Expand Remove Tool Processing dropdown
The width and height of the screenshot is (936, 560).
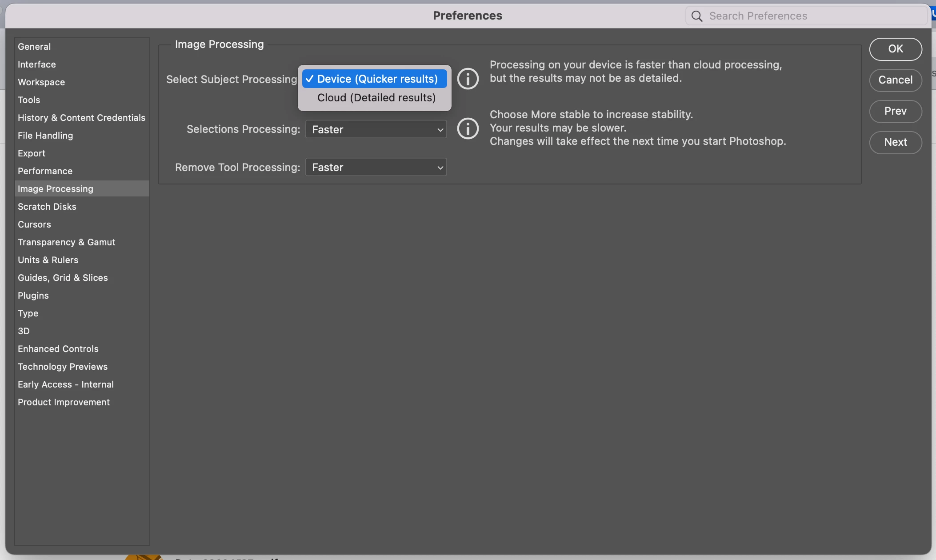point(376,168)
